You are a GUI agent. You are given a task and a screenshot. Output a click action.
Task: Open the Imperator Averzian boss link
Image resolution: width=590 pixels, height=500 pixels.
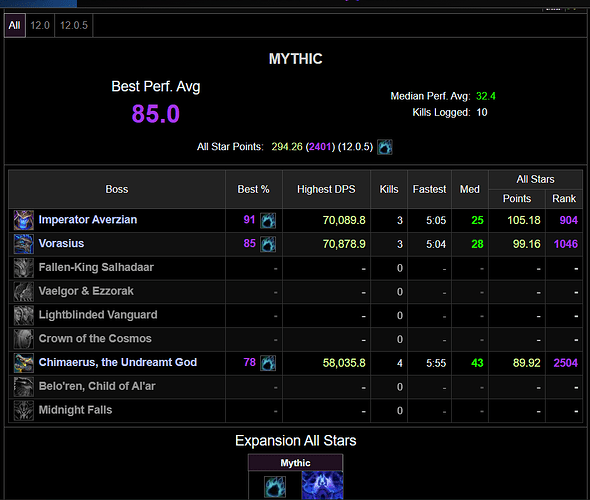[88, 220]
